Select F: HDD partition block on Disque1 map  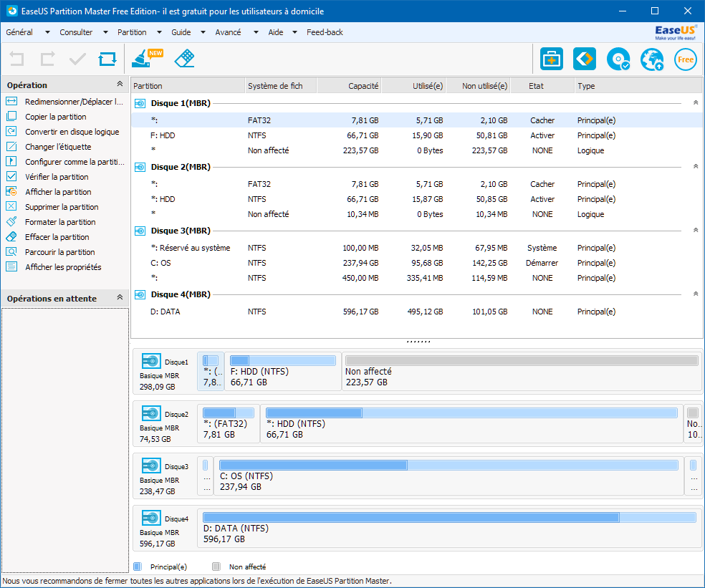coord(283,371)
